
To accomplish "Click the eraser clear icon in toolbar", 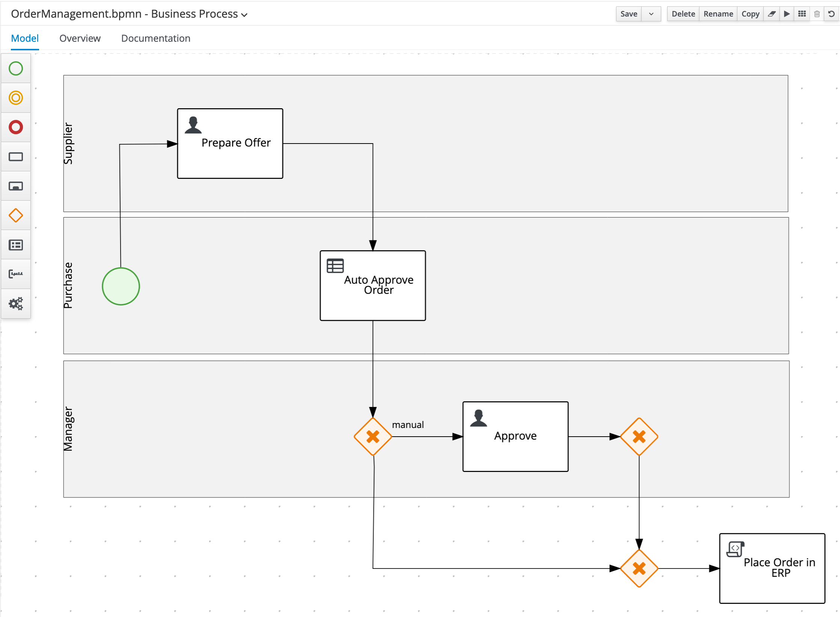I will 771,14.
